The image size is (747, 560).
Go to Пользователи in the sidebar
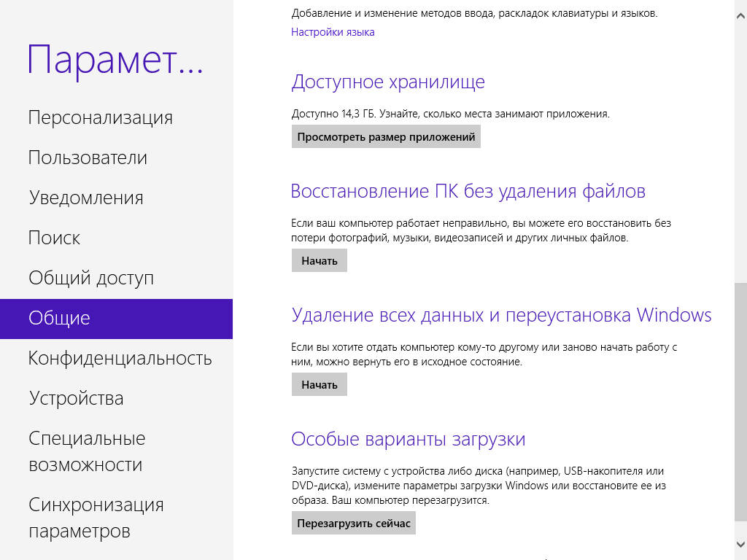coord(88,158)
